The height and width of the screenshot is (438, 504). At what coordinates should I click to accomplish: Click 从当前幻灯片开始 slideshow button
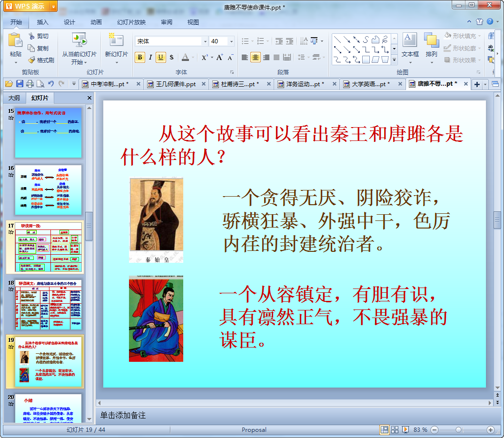tap(79, 49)
